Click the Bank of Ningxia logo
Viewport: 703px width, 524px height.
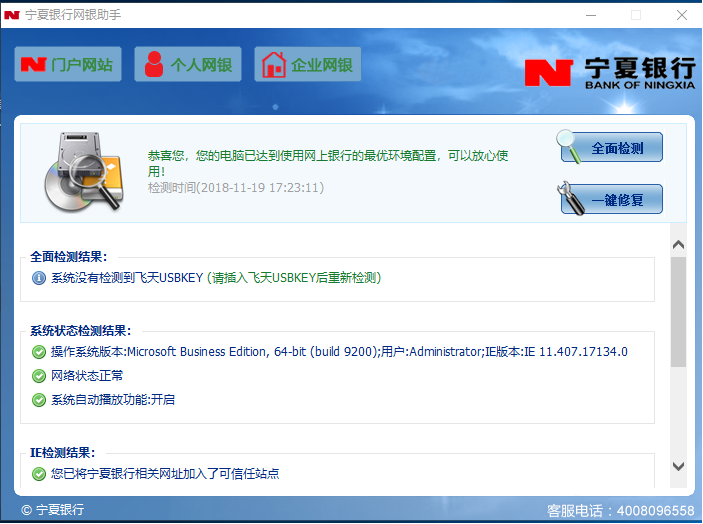[610, 73]
